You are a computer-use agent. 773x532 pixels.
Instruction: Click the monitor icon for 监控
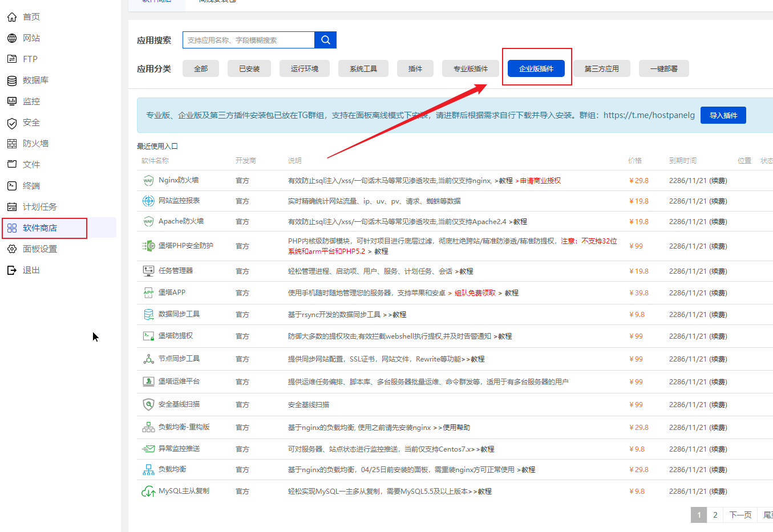(12, 101)
